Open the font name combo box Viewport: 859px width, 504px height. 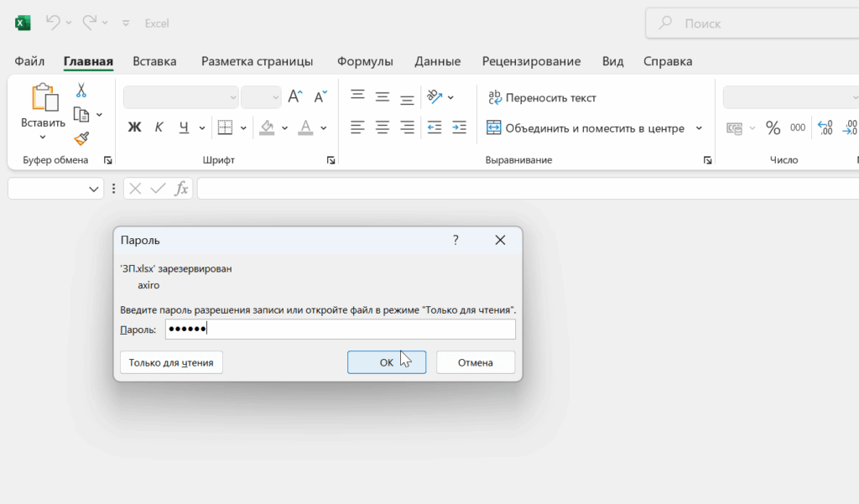[x=181, y=97]
